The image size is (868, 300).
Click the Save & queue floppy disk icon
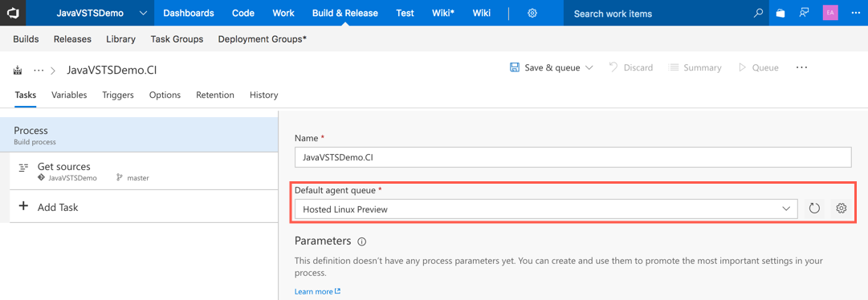(514, 67)
